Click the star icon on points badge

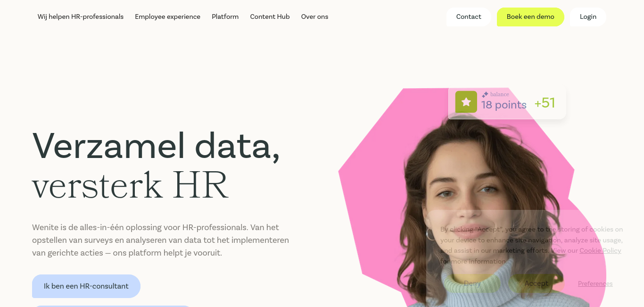tap(466, 102)
